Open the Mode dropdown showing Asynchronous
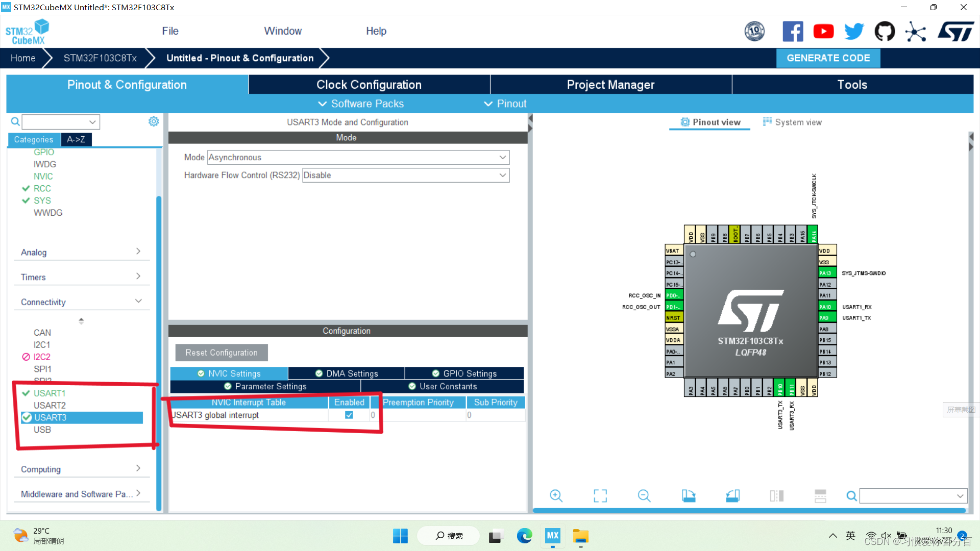 [x=503, y=157]
